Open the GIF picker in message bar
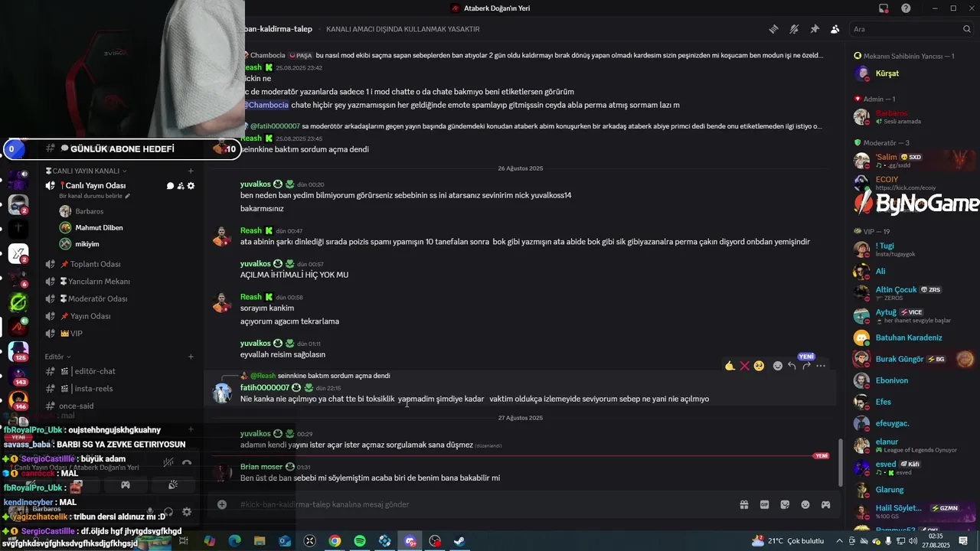 click(764, 504)
